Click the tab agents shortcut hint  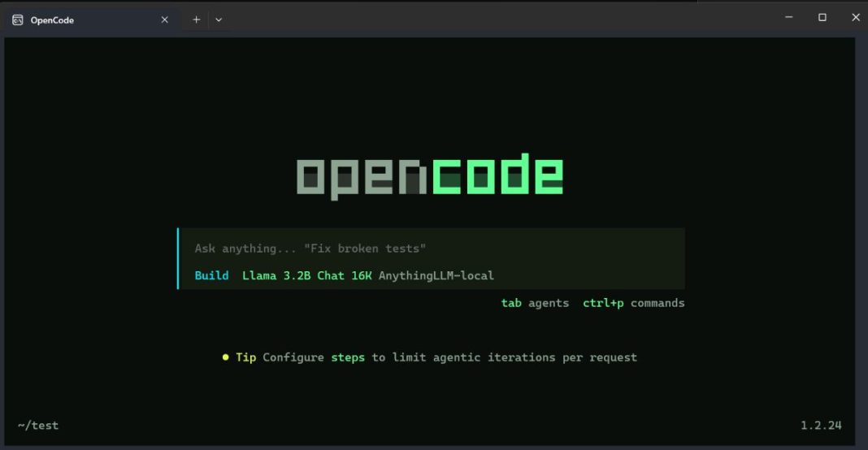535,303
